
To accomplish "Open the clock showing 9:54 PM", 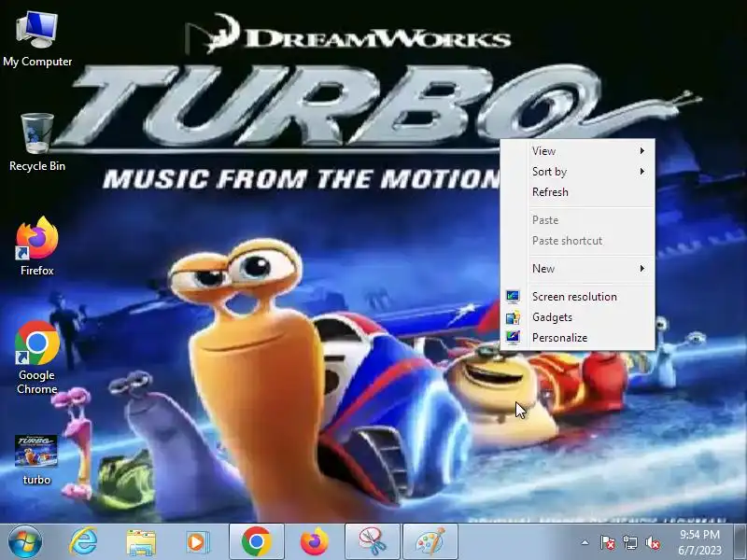I will pyautogui.click(x=699, y=542).
